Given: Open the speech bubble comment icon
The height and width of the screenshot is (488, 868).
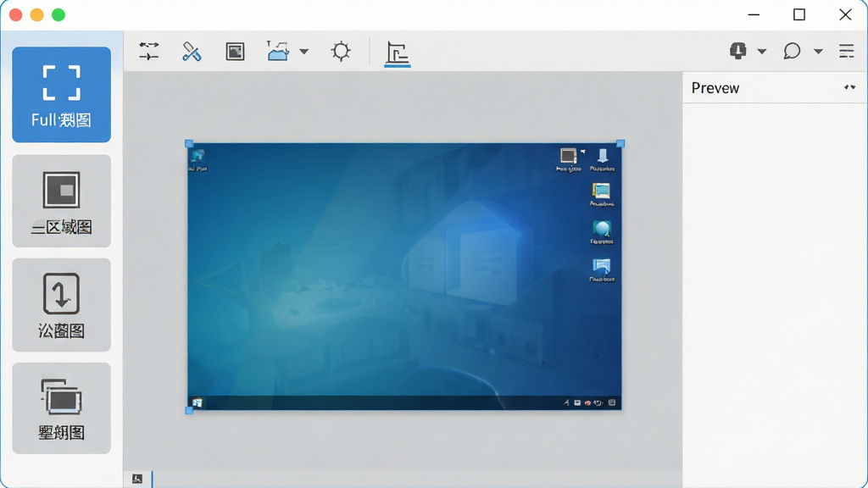Looking at the screenshot, I should tap(793, 51).
